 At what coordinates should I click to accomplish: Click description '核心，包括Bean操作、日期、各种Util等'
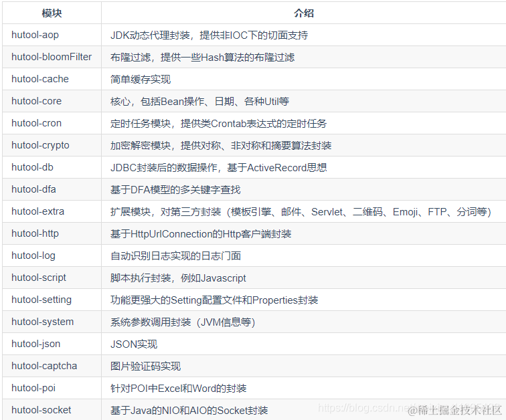(x=199, y=102)
